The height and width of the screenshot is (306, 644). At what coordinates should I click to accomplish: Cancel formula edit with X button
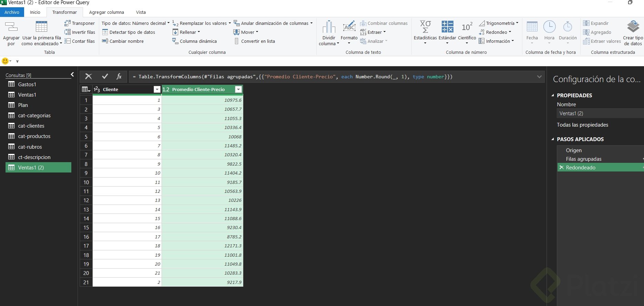(x=89, y=77)
